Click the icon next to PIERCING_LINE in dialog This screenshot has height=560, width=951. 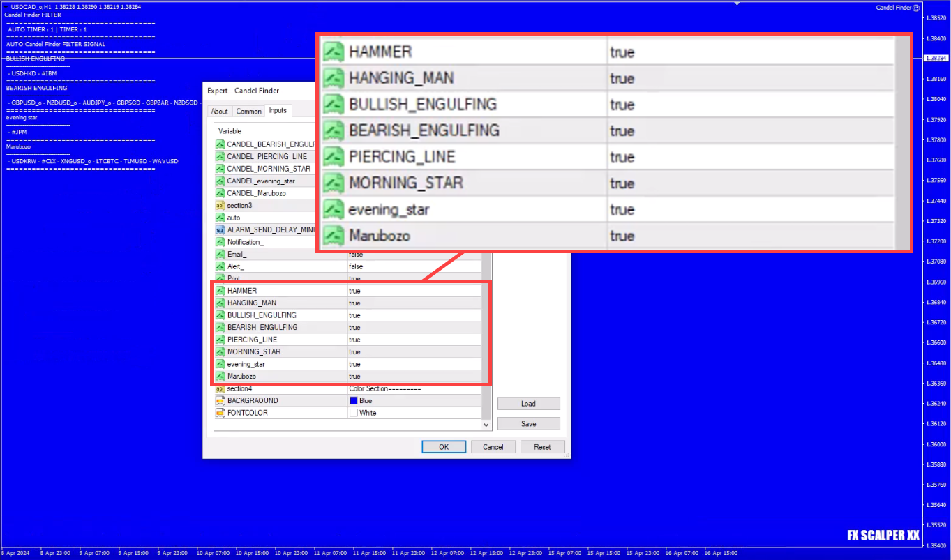220,340
